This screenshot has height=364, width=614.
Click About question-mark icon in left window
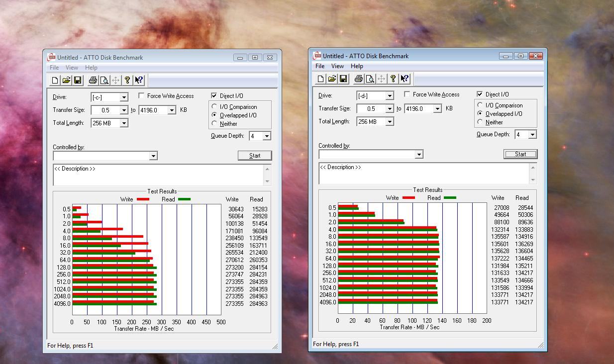click(x=127, y=80)
